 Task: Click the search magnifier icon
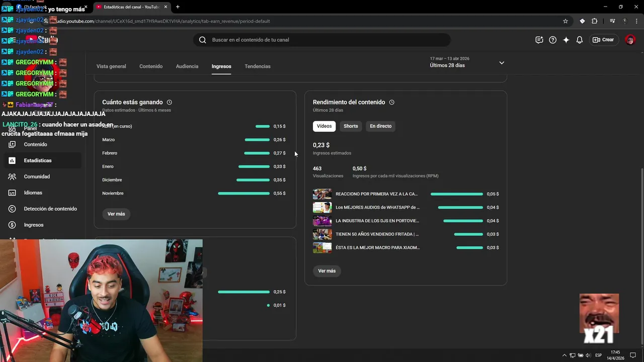(x=202, y=40)
